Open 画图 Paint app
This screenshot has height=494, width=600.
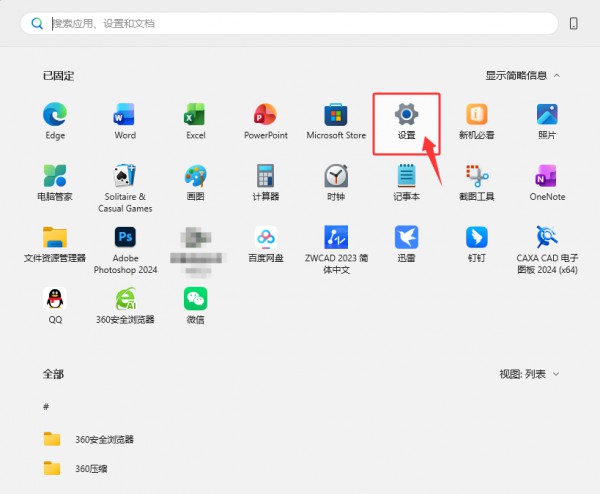[196, 183]
